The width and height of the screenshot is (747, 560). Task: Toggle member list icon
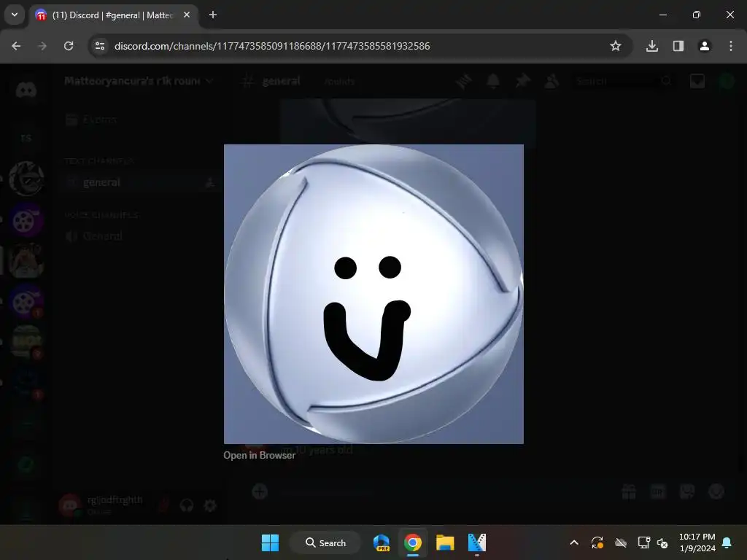551,82
